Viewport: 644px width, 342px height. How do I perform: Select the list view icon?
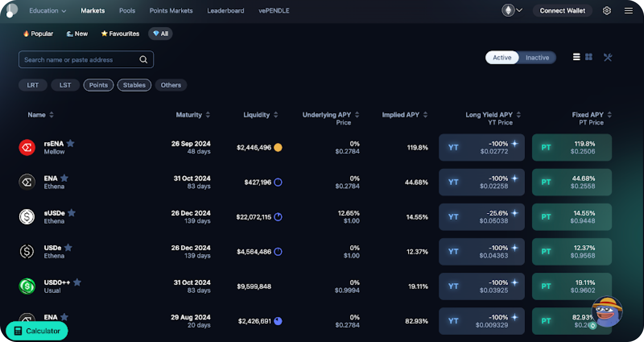pyautogui.click(x=576, y=57)
